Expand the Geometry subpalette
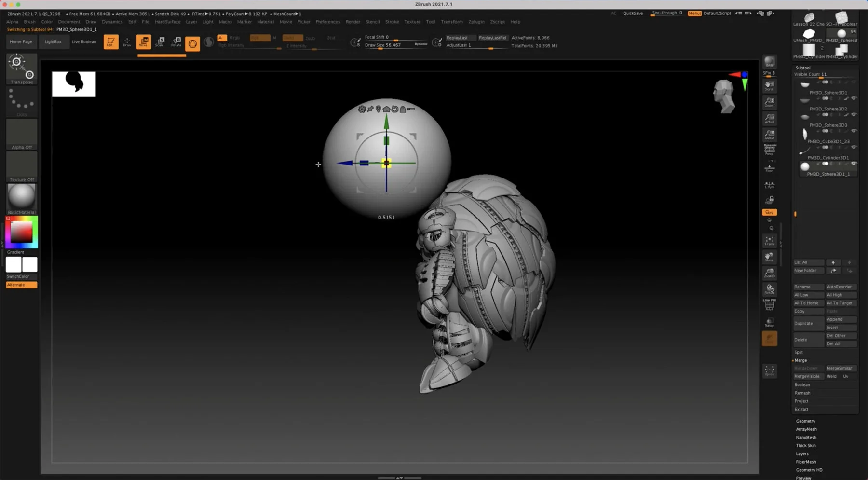868x480 pixels. [805, 421]
